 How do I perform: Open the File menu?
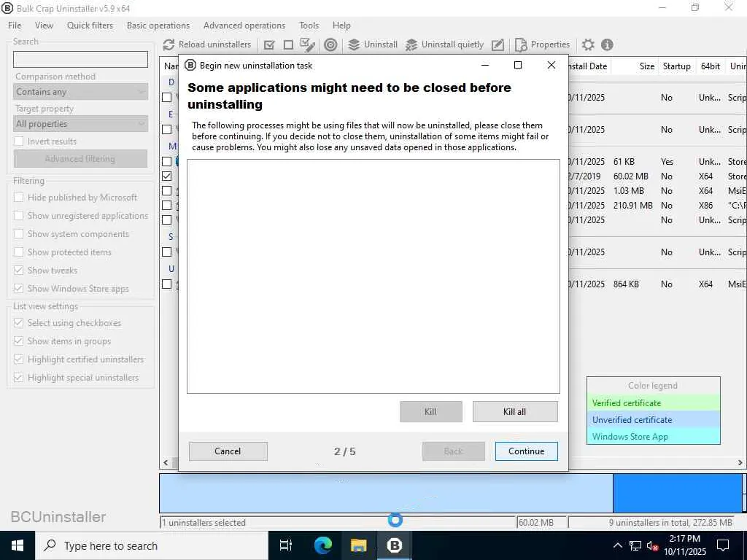[x=15, y=26]
